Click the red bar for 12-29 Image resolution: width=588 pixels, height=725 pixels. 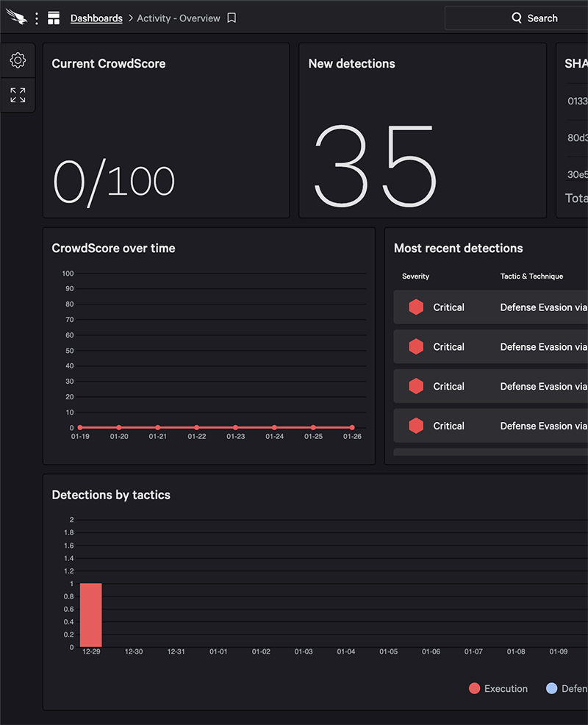pos(91,615)
